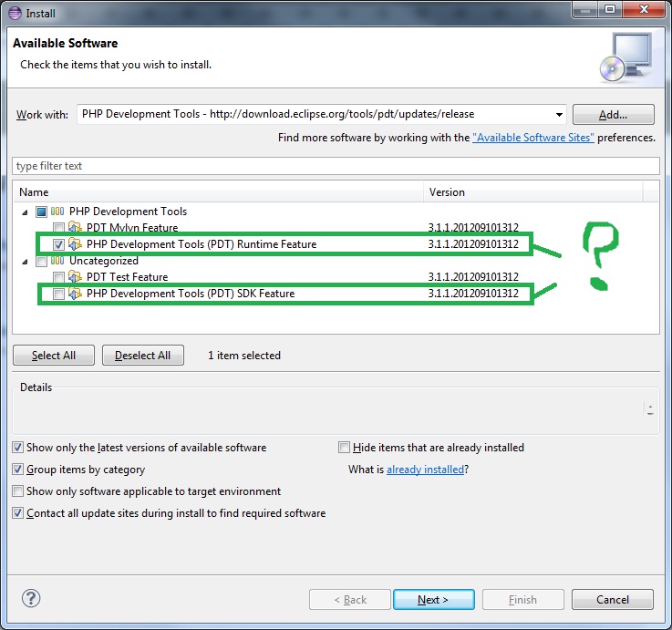Check the PDT SDK Feature checkbox

coord(58,294)
